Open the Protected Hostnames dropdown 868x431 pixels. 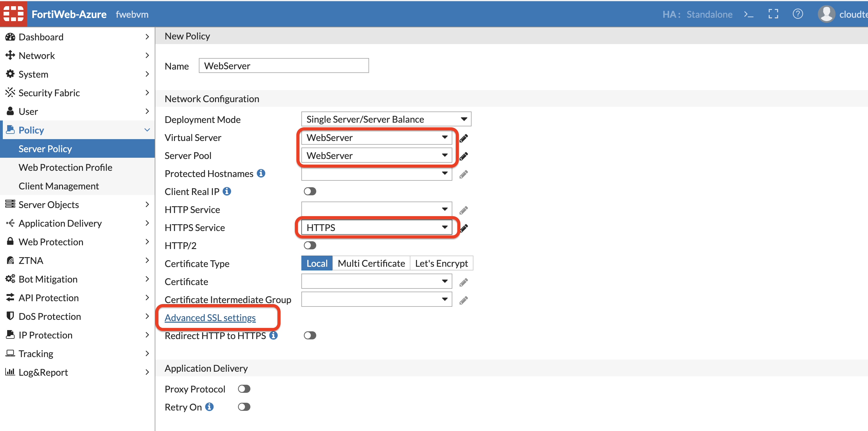377,173
